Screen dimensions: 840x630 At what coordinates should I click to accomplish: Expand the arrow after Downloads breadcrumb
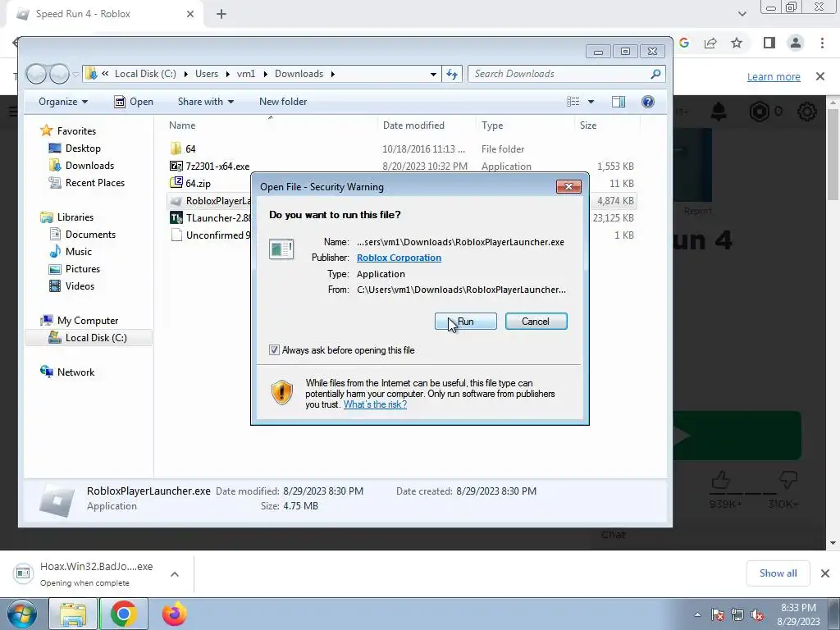pos(333,74)
